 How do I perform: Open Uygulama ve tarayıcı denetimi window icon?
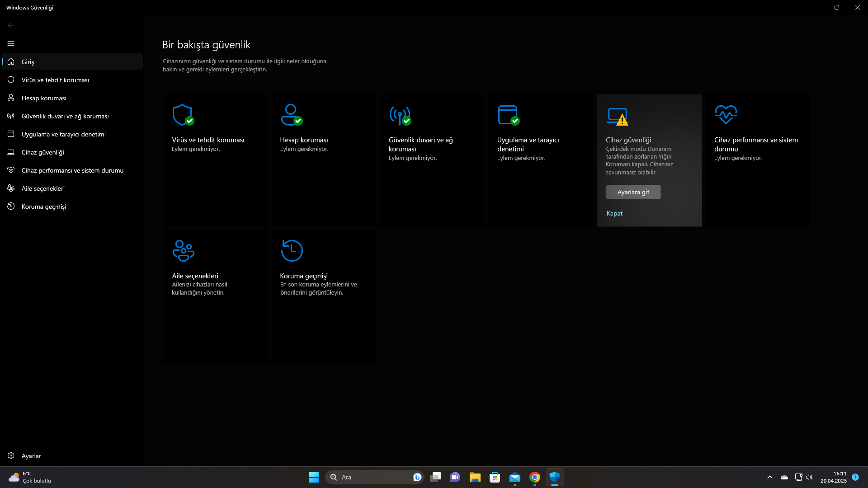point(509,115)
